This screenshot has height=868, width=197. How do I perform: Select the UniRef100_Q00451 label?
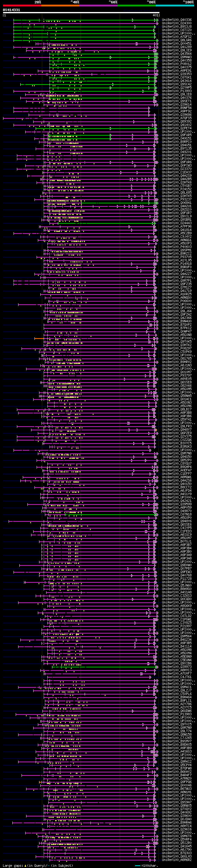click(x=177, y=43)
